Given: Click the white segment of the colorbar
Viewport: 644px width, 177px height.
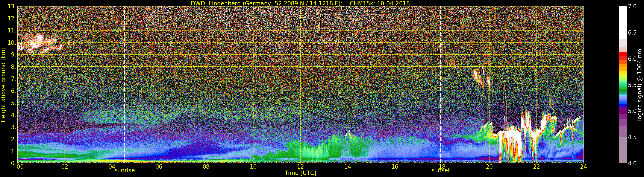Looking at the screenshot, I should coord(623,23).
